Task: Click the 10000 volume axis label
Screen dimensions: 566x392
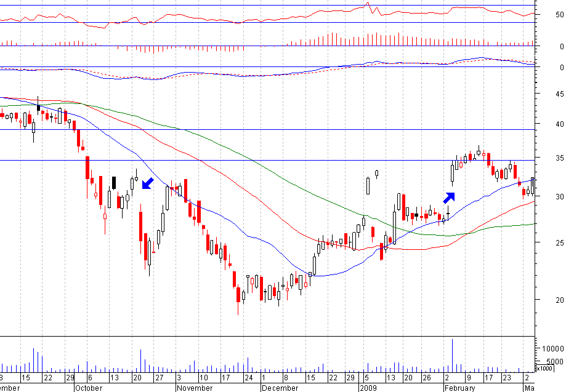Action: [552, 349]
